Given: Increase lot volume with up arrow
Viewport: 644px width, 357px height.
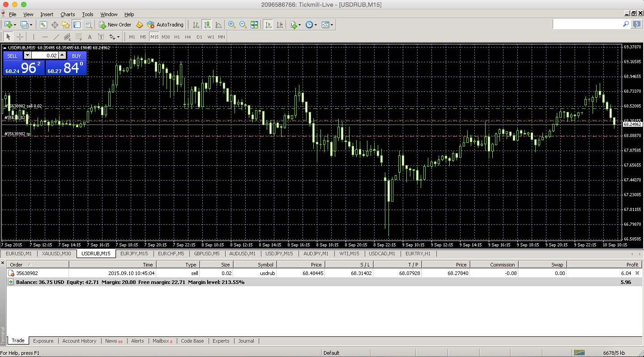Looking at the screenshot, I should [x=62, y=56].
